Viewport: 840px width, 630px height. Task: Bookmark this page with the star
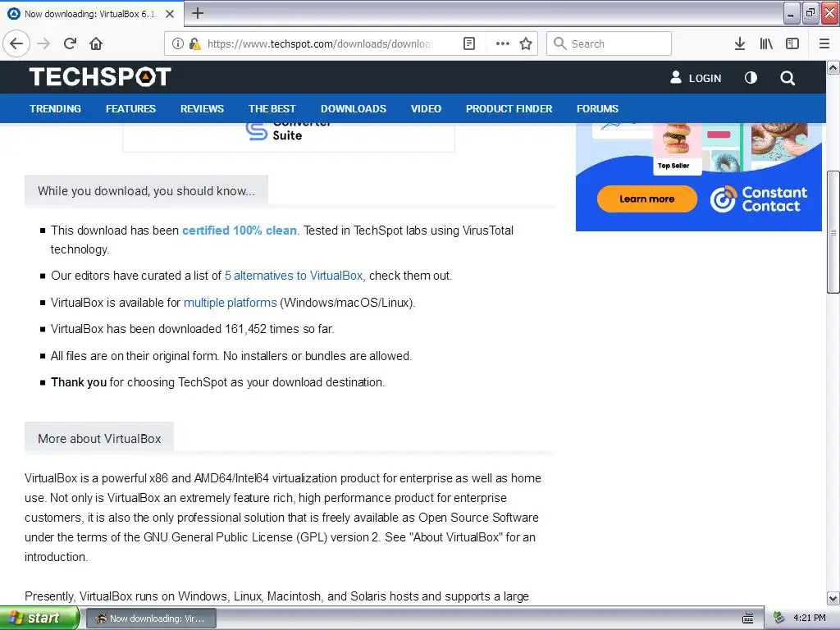(x=526, y=43)
